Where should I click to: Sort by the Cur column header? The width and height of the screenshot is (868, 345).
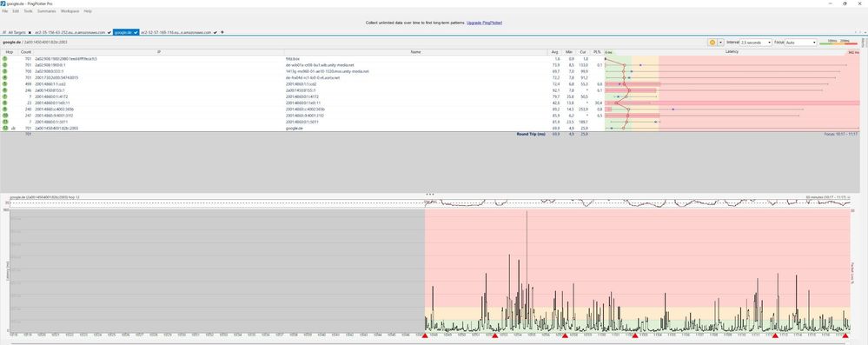(583, 52)
